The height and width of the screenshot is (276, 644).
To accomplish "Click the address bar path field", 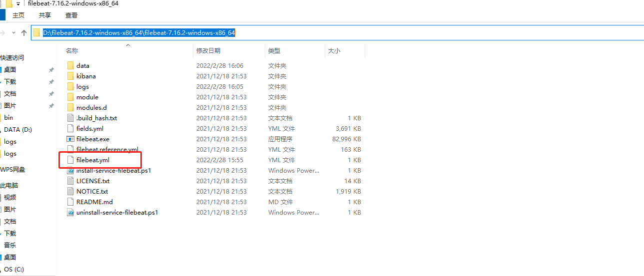I will [x=337, y=33].
